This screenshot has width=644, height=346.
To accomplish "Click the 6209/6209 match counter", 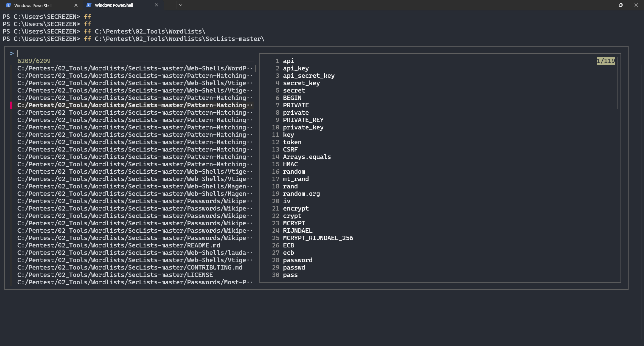I will (x=34, y=61).
